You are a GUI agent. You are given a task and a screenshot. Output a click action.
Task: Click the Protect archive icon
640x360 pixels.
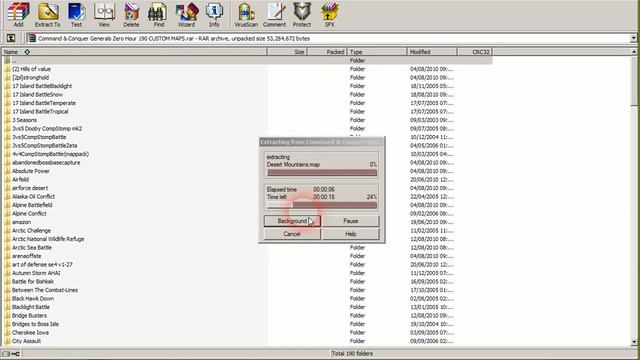[302, 14]
